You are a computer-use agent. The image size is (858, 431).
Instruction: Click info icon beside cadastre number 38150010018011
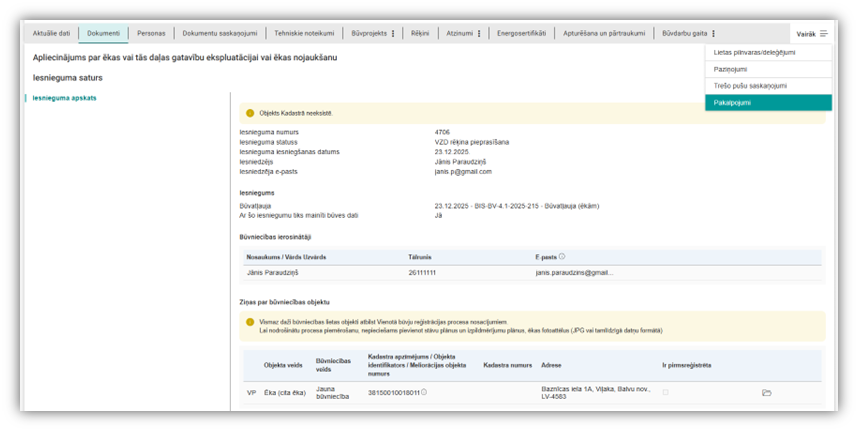point(424,392)
